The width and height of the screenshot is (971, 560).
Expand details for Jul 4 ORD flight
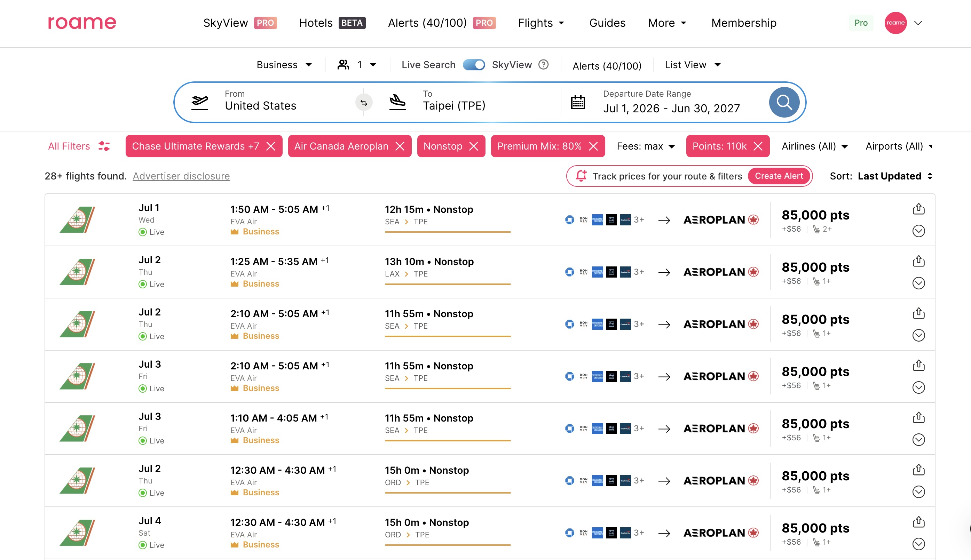(918, 544)
